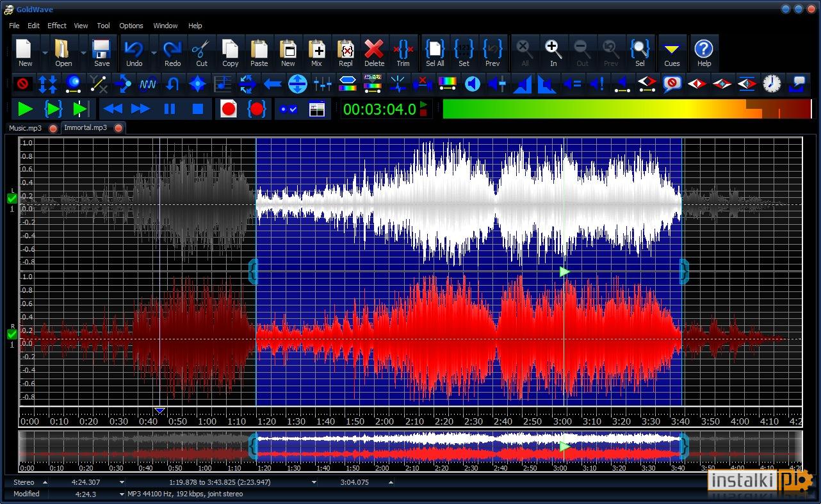The image size is (821, 504).
Task: Click the Set selection icon
Action: tap(464, 53)
